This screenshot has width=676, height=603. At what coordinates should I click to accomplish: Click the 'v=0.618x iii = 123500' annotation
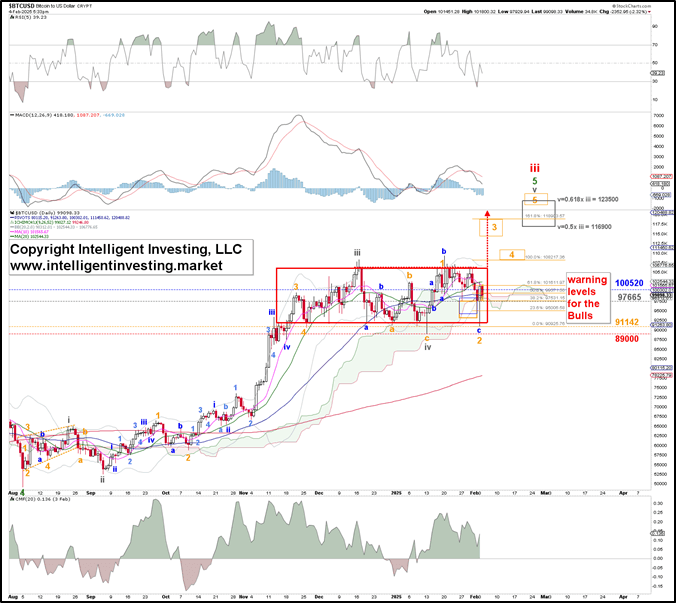[588, 200]
